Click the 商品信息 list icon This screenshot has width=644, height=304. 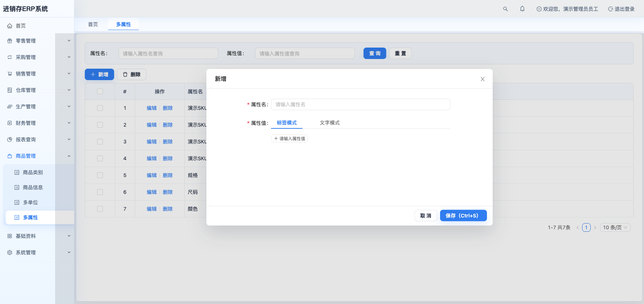(17, 187)
